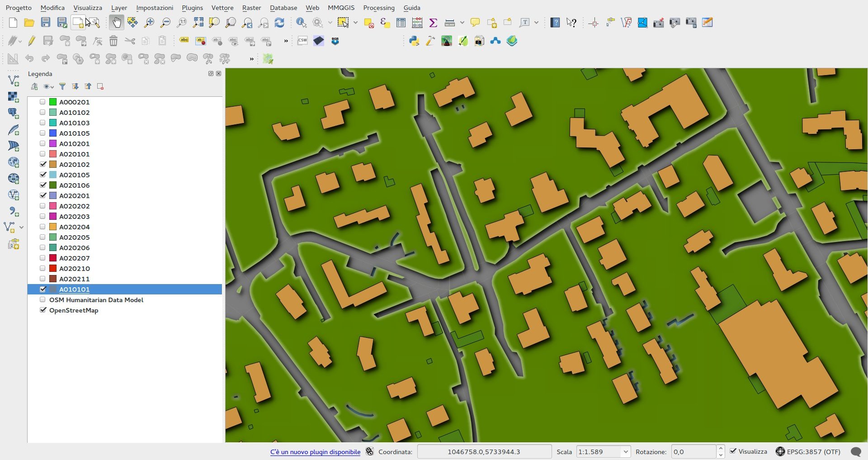Click the Filter legend icon

point(62,86)
